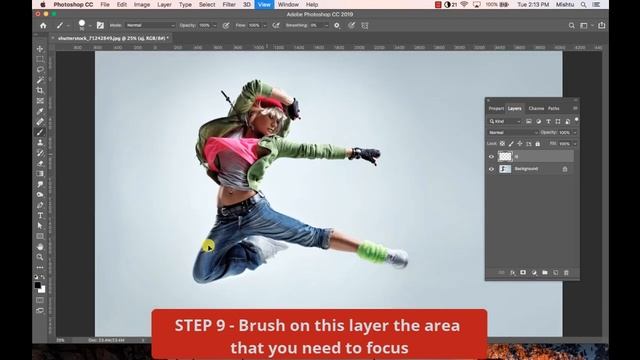Hide the Background layer
The image size is (640, 360).
pyautogui.click(x=491, y=169)
